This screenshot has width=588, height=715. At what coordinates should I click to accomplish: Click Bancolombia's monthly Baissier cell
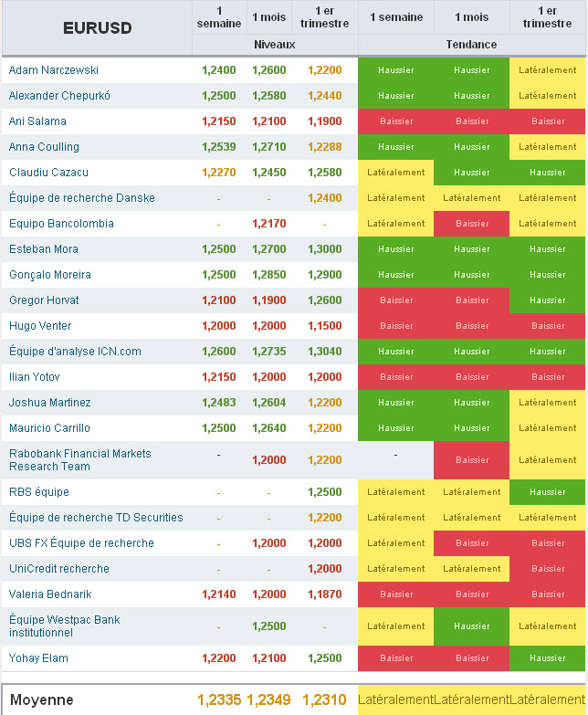471,224
